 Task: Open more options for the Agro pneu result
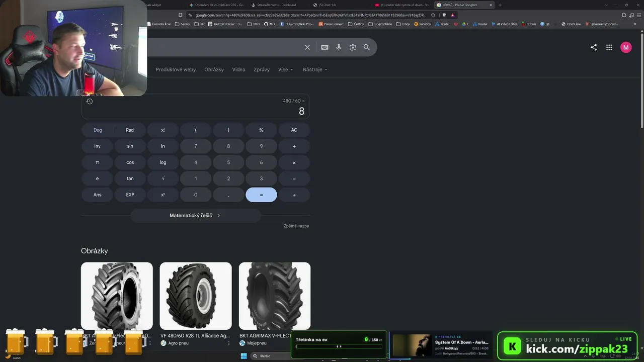point(229,343)
